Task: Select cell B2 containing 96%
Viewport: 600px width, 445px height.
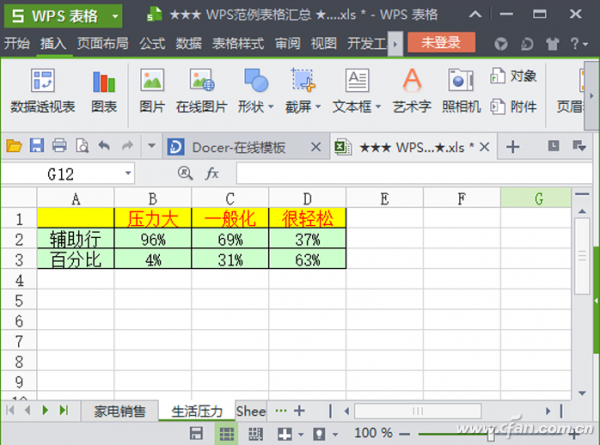Action: tap(153, 240)
